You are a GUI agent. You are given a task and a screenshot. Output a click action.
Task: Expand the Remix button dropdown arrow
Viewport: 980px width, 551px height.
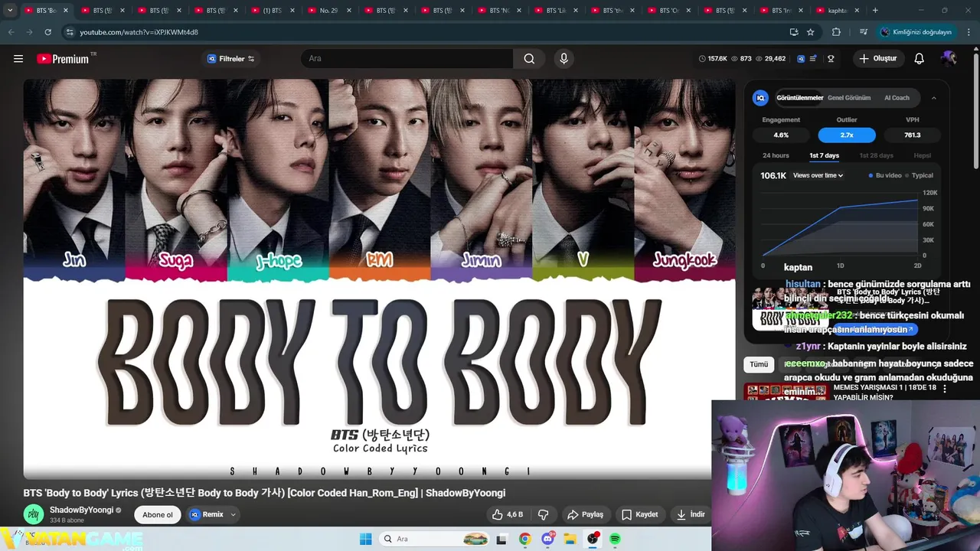(233, 514)
